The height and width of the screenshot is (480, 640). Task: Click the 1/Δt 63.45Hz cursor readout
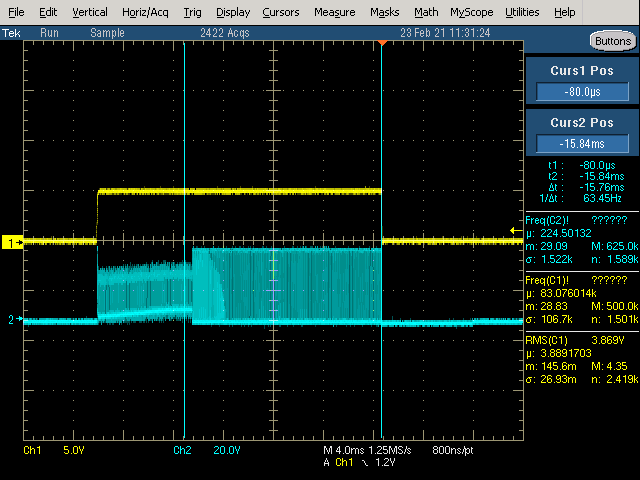tap(580, 198)
